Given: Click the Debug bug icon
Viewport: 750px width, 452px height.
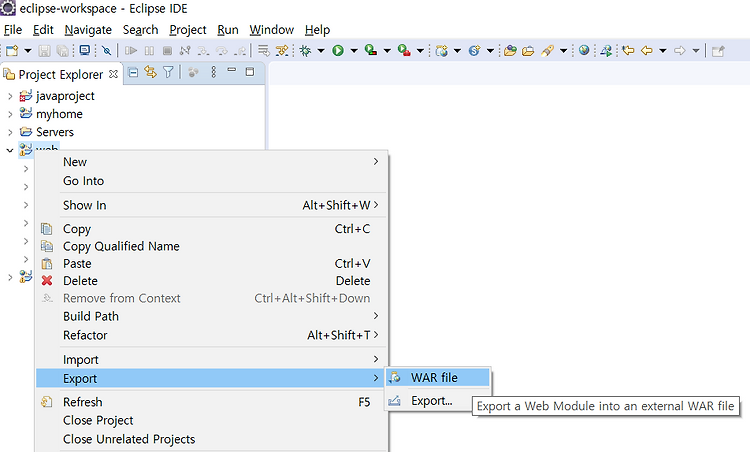Looking at the screenshot, I should click(x=305, y=50).
